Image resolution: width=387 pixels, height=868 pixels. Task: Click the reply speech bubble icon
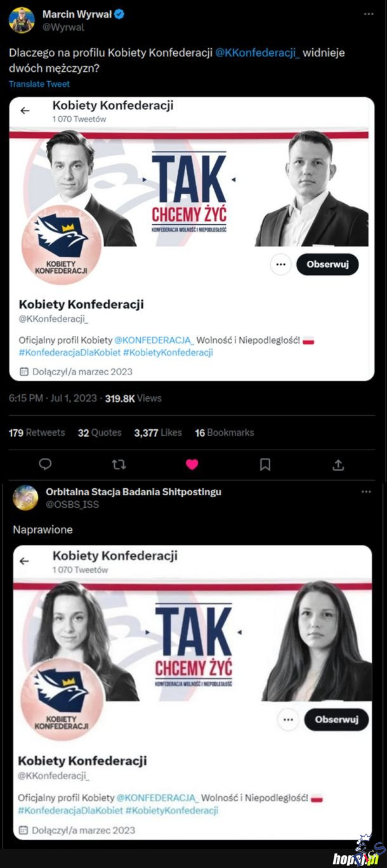[x=45, y=464]
